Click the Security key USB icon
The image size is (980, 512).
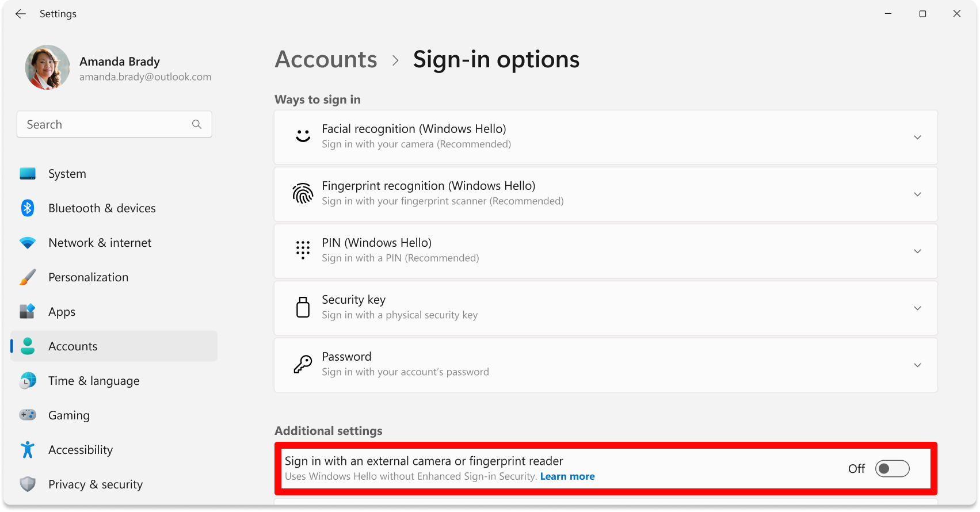[x=303, y=307]
